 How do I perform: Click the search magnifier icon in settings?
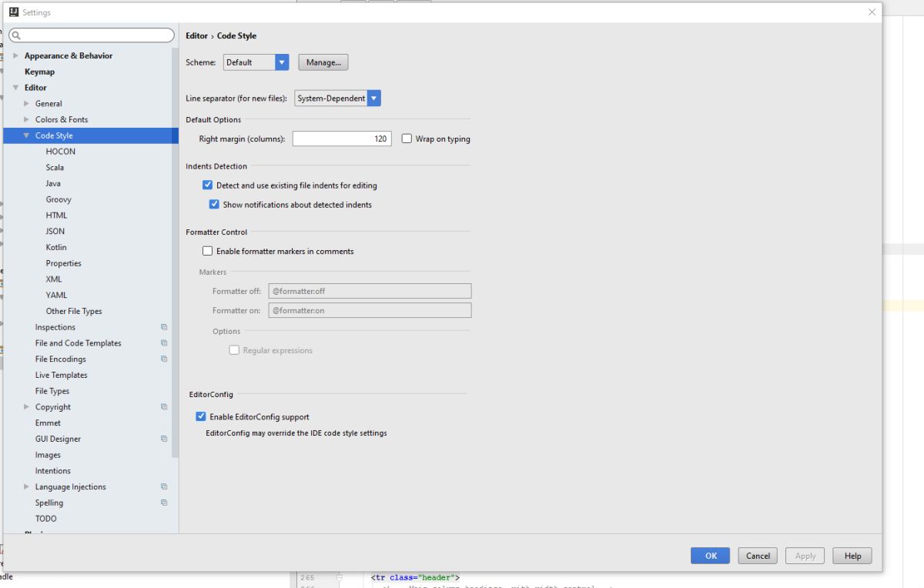click(x=16, y=35)
